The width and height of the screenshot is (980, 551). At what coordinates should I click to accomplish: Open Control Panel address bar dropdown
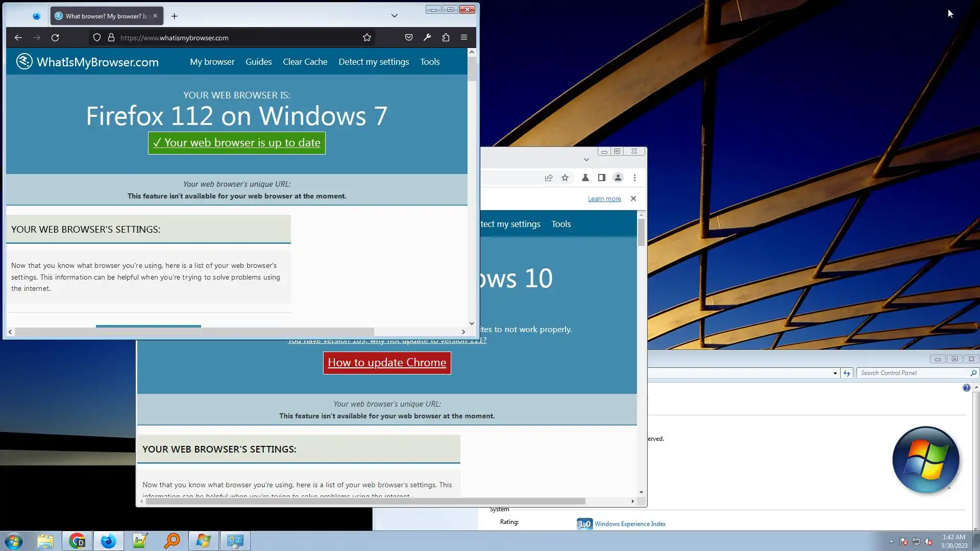tap(835, 373)
